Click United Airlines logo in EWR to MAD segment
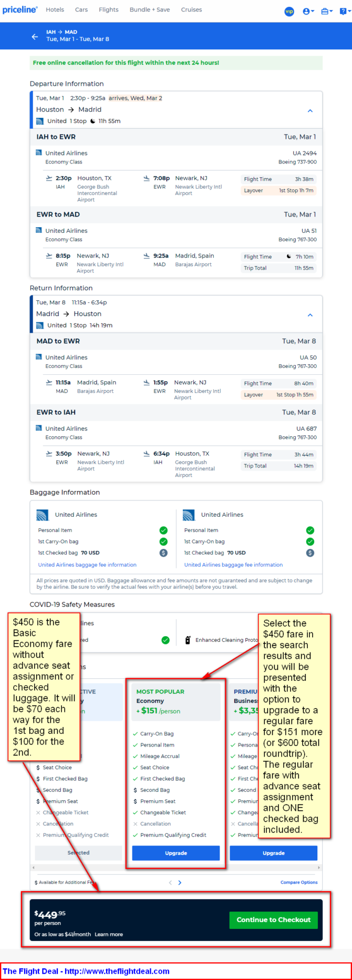The height and width of the screenshot is (980, 352). [38, 230]
